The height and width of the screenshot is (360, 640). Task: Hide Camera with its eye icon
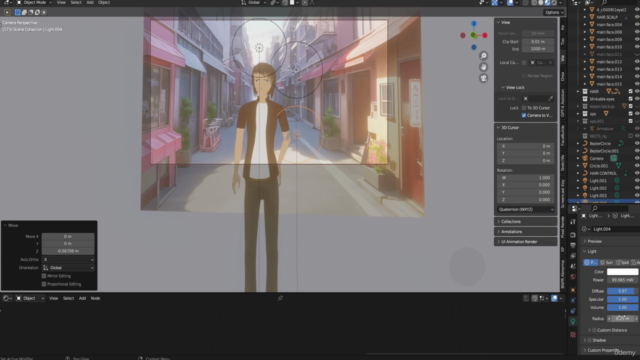tap(637, 158)
